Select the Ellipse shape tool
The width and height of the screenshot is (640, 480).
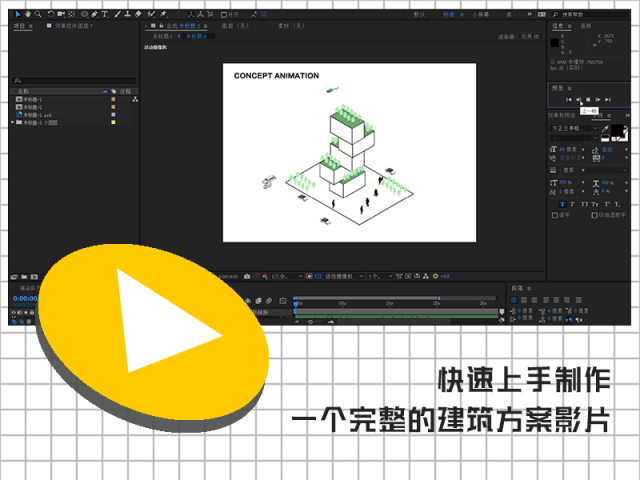coord(84,14)
